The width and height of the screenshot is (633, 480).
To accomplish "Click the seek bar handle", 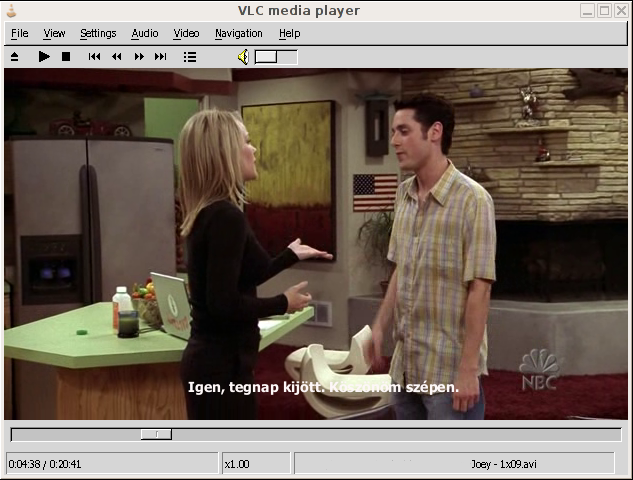I will pos(156,434).
